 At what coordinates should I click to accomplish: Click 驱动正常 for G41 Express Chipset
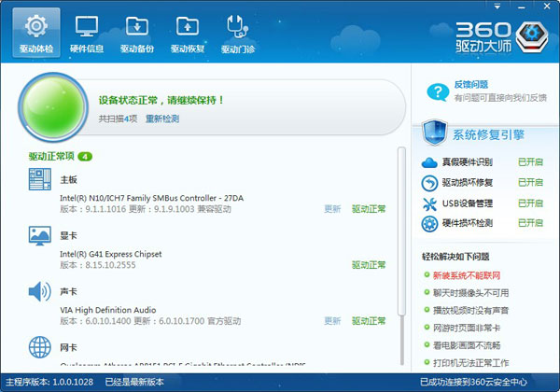click(369, 265)
